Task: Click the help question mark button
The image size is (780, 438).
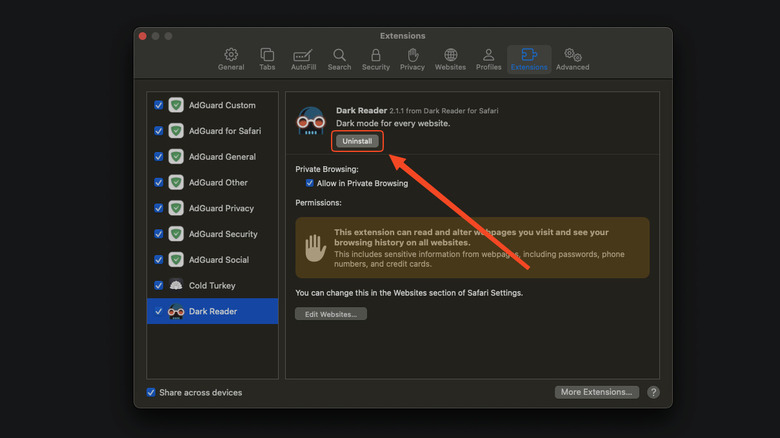Action: (x=653, y=392)
